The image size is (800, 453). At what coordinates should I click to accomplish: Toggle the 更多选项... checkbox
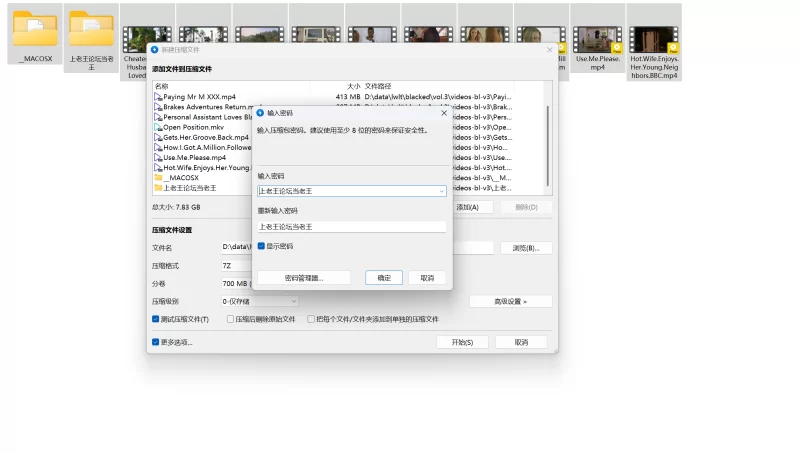tap(156, 342)
